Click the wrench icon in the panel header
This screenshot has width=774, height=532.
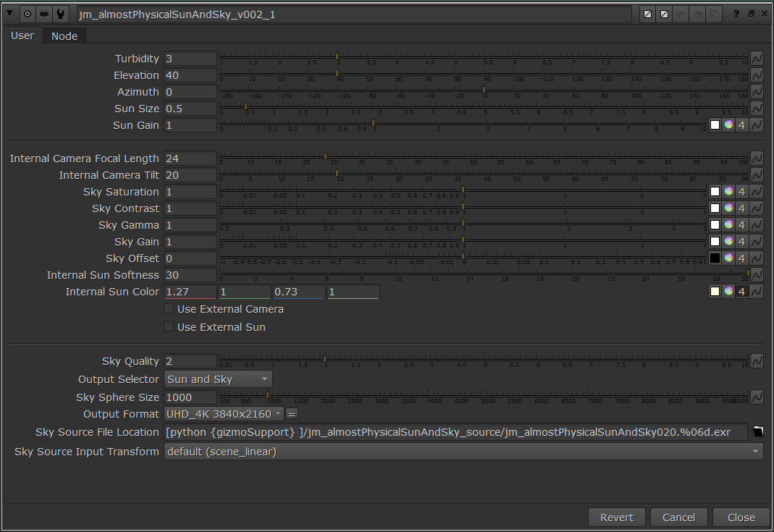[x=61, y=14]
